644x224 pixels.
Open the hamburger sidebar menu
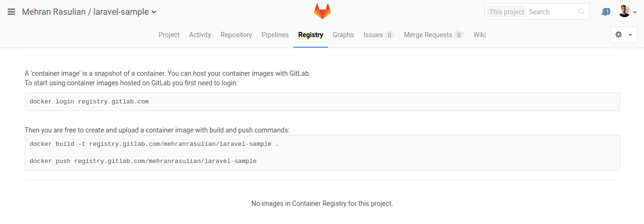(x=11, y=12)
